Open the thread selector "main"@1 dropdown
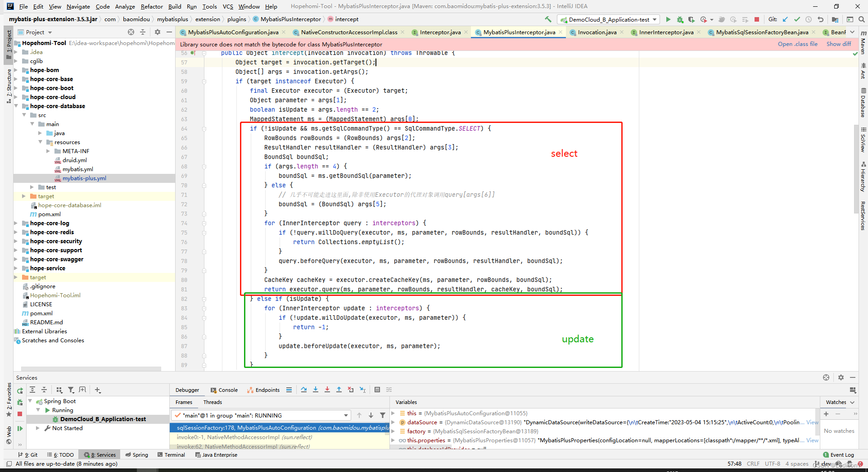 tap(261, 415)
